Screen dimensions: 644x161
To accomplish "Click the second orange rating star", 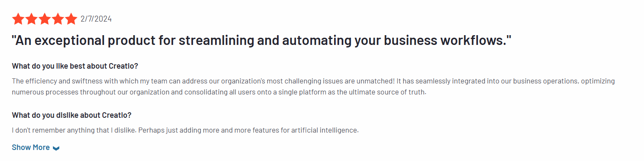I will pyautogui.click(x=31, y=19).
